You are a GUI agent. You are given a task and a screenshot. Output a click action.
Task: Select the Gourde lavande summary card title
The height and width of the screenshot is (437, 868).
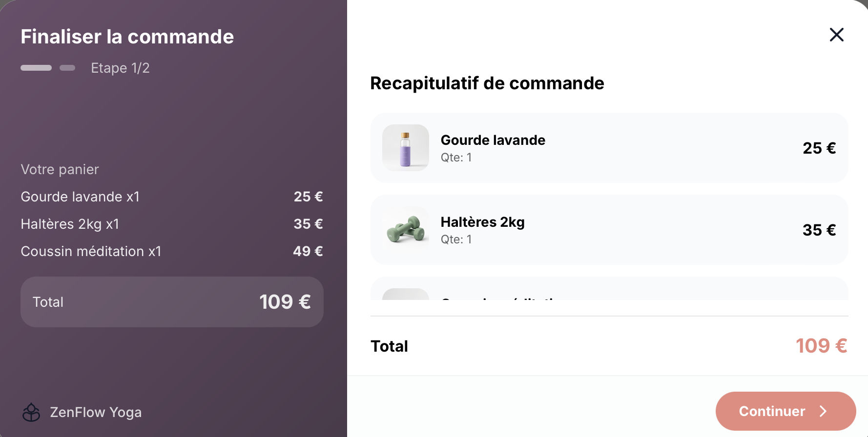493,140
